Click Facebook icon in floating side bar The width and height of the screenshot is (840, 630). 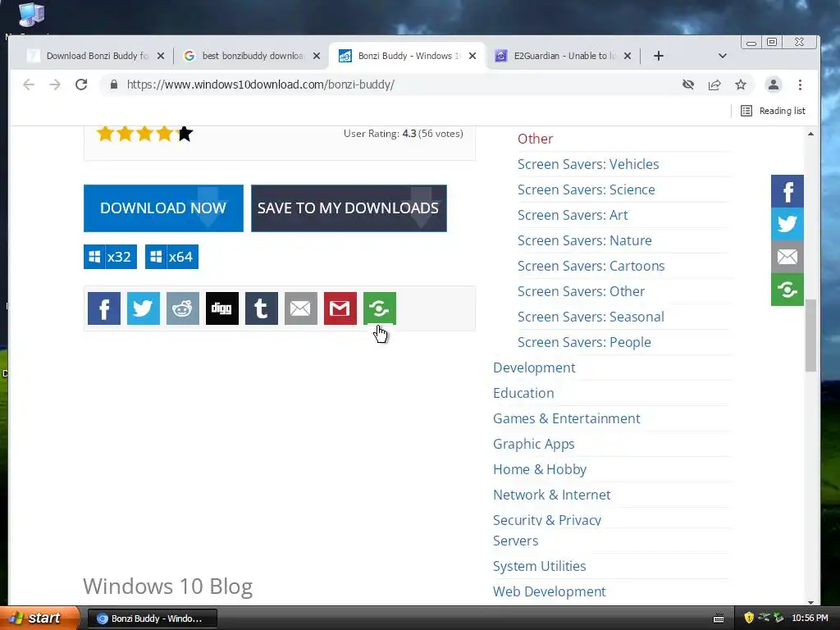787,191
